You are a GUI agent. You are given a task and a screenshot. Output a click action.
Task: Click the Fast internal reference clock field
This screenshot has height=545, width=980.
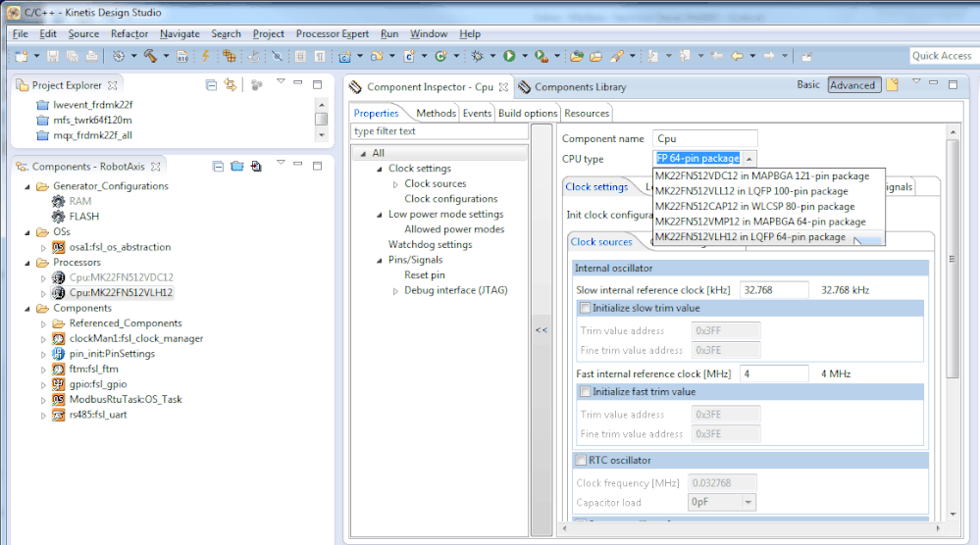[x=774, y=373]
